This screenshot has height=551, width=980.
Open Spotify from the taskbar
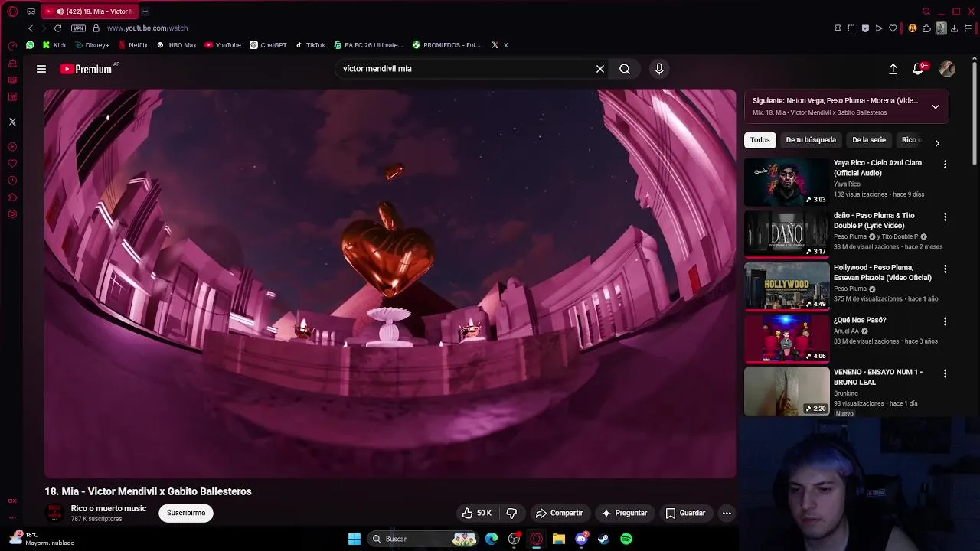coord(626,539)
